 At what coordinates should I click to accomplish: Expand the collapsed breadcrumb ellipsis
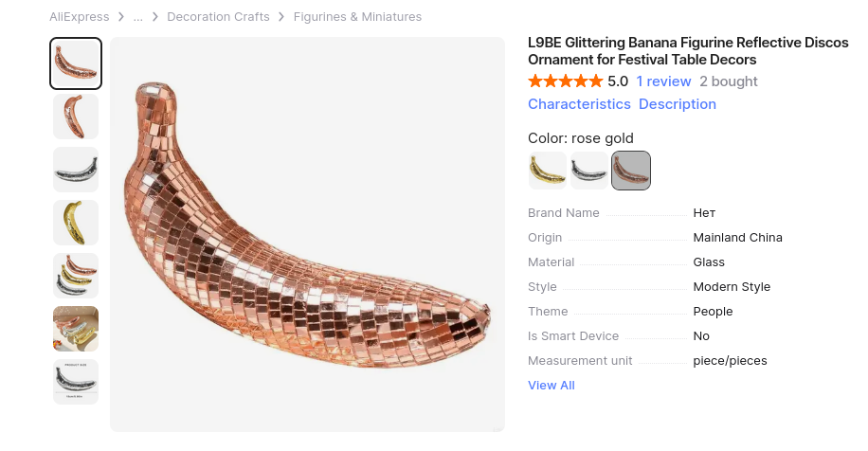[138, 17]
